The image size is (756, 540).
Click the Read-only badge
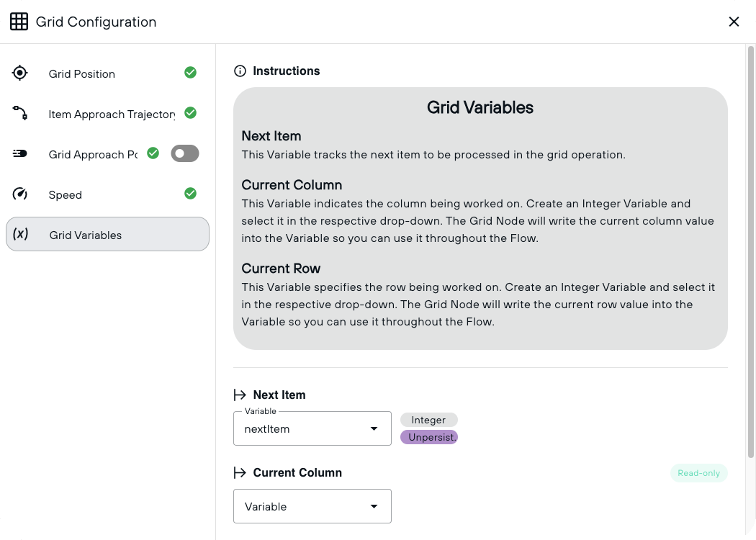pos(698,473)
